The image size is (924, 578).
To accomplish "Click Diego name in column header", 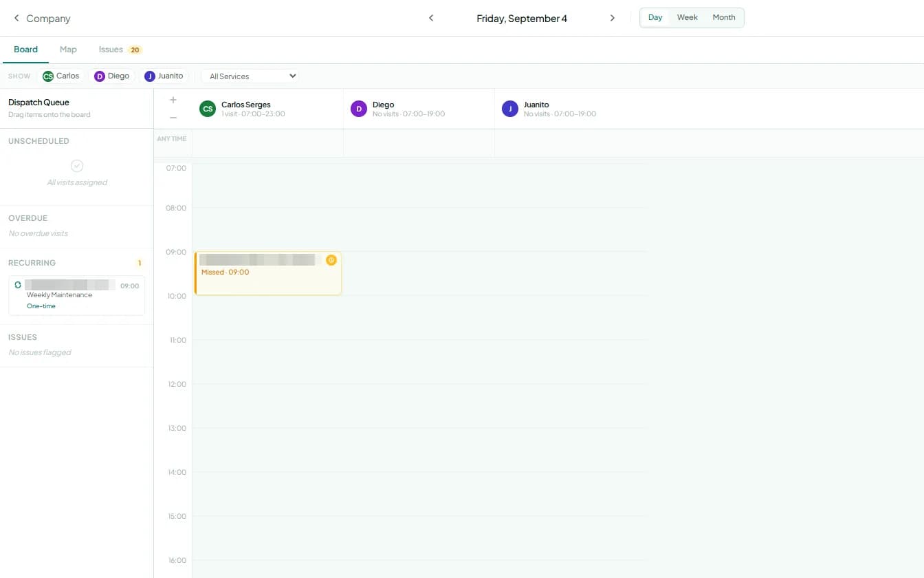I will pyautogui.click(x=383, y=105).
